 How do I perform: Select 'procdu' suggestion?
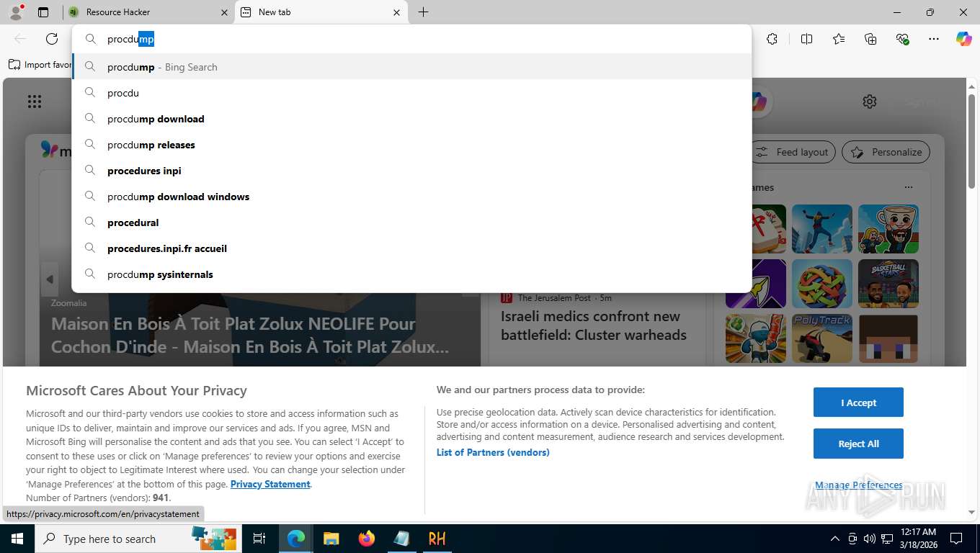[411, 93]
